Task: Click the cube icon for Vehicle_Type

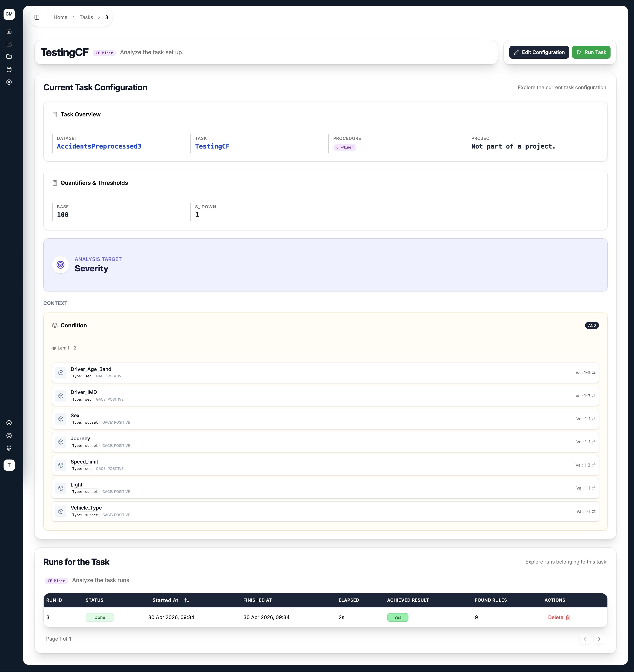Action: (61, 512)
